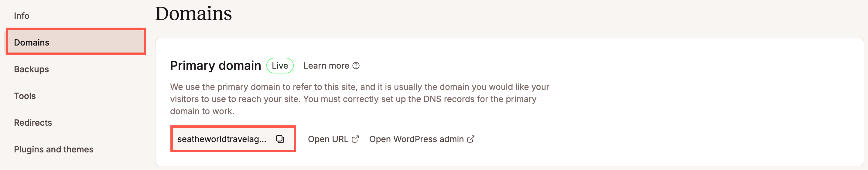The image size is (868, 170).
Task: Click the Learn more link
Action: coord(326,66)
